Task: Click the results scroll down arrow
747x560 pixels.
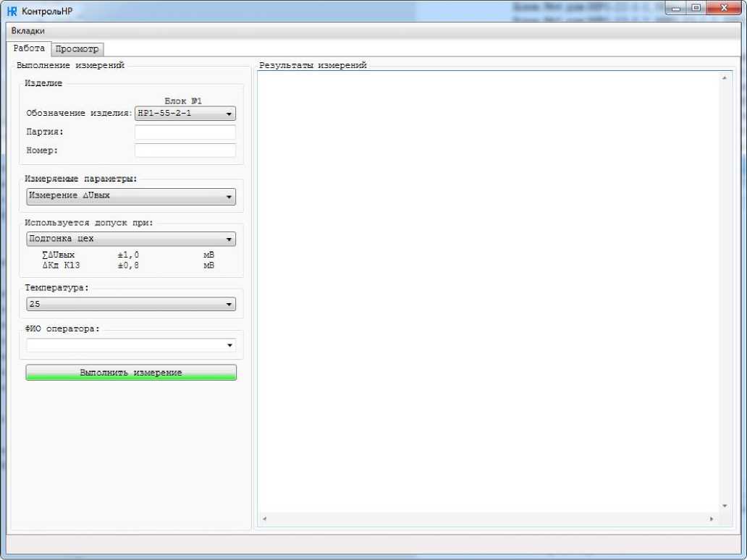Action: (725, 506)
